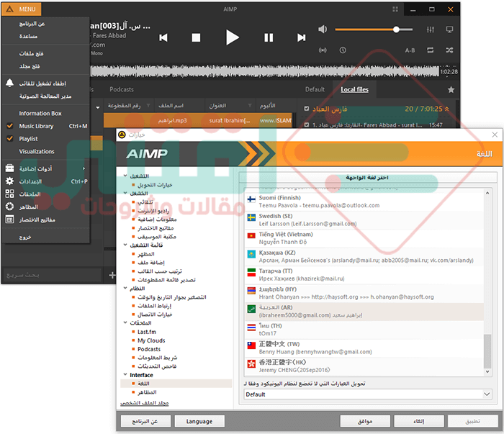Collapse the Interface tree section

[125, 374]
